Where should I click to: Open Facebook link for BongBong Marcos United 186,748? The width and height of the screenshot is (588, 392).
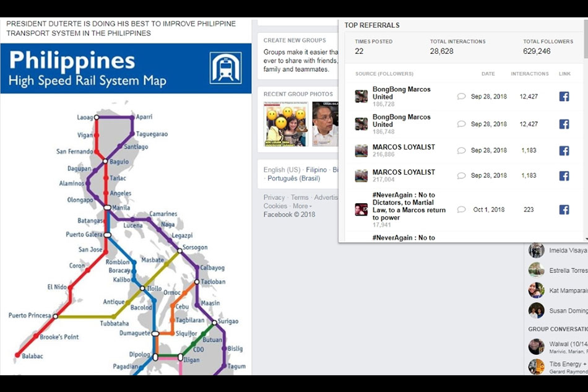(564, 124)
